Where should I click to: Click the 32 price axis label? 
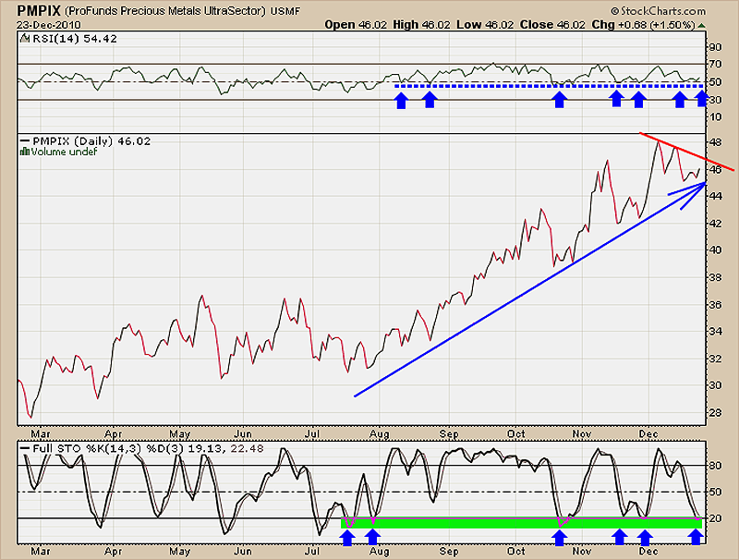[x=715, y=359]
